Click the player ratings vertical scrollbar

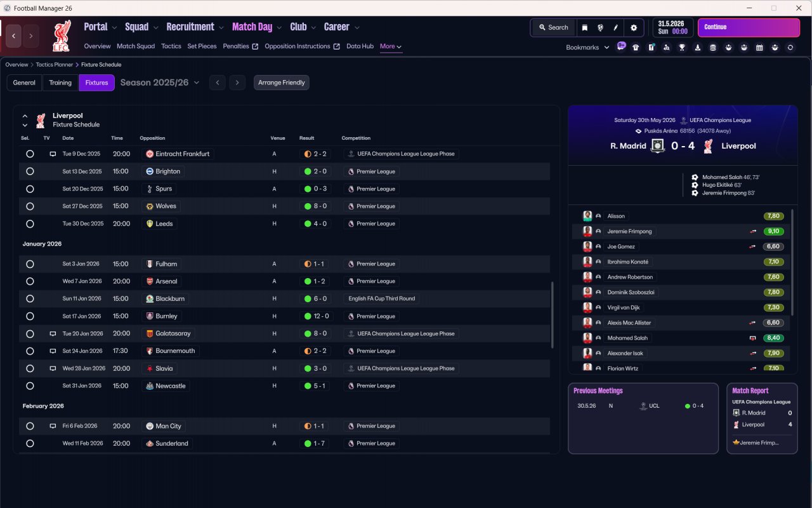793,262
